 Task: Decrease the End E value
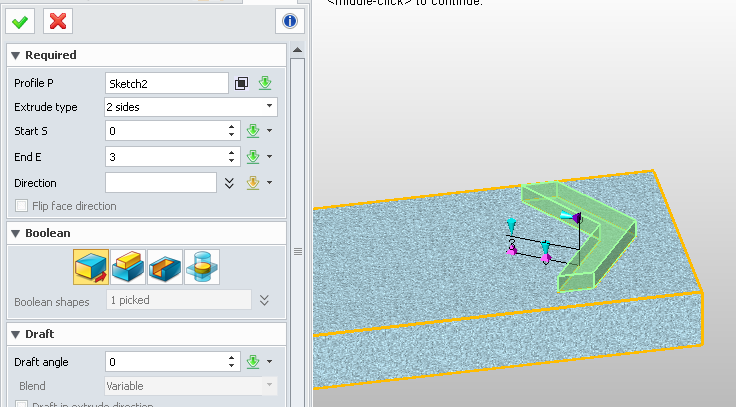231,161
